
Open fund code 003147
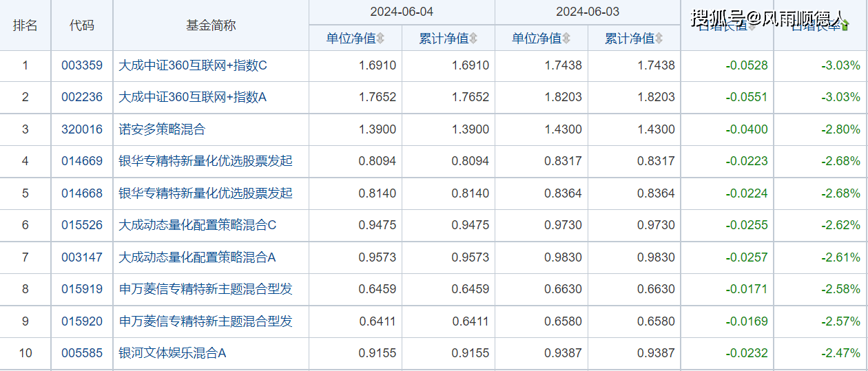click(82, 257)
